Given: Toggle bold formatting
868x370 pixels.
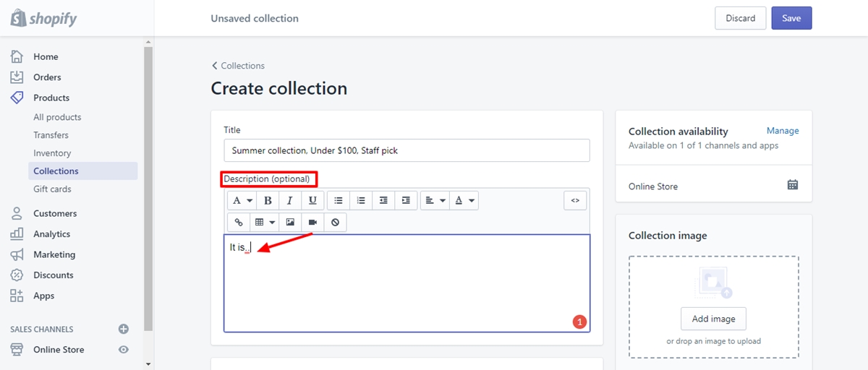Looking at the screenshot, I should click(268, 200).
